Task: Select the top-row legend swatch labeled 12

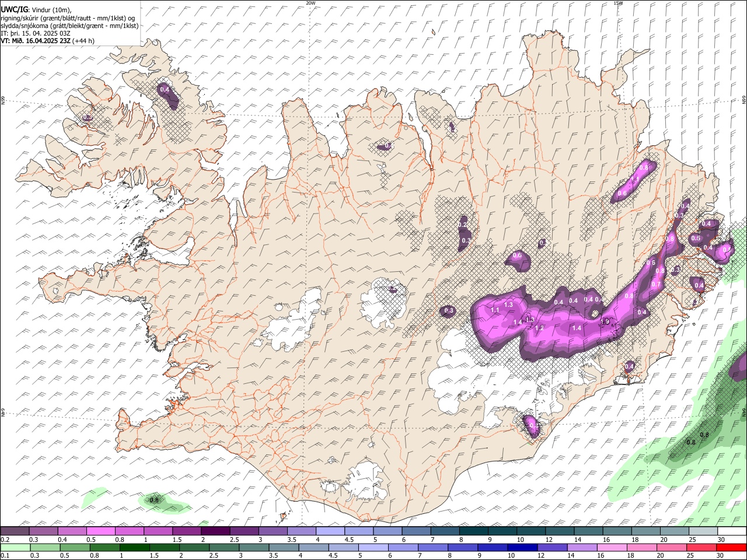Action: pos(560,531)
